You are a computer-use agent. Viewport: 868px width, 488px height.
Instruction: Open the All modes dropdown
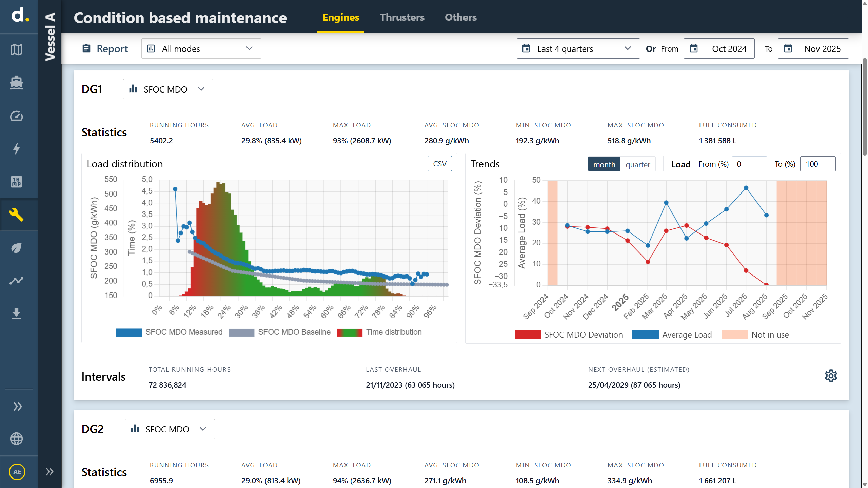point(201,48)
